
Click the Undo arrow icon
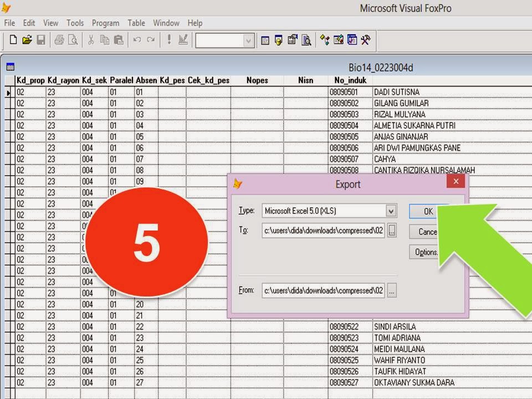point(137,40)
